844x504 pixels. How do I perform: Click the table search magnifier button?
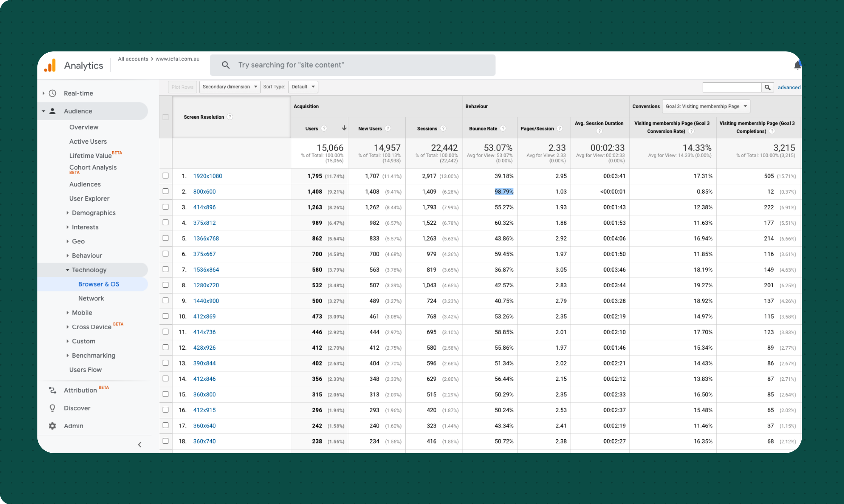tap(767, 87)
